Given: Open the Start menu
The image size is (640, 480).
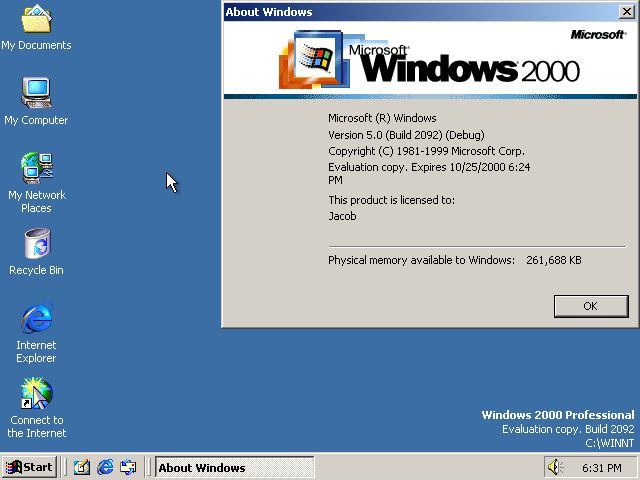Looking at the screenshot, I should 29,467.
